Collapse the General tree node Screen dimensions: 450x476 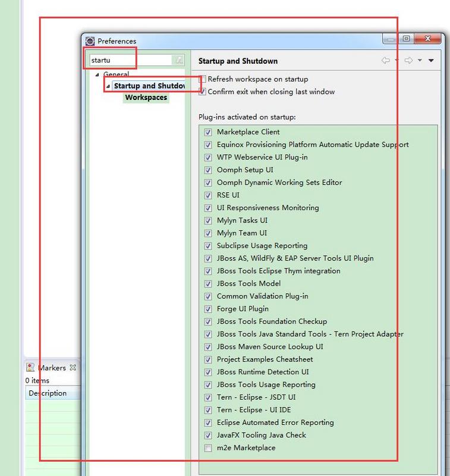point(97,74)
